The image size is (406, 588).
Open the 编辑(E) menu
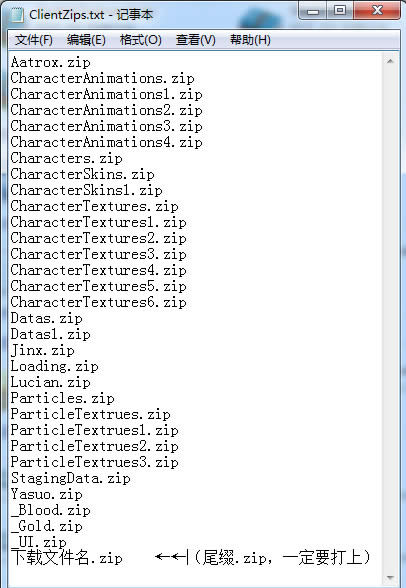tap(86, 40)
